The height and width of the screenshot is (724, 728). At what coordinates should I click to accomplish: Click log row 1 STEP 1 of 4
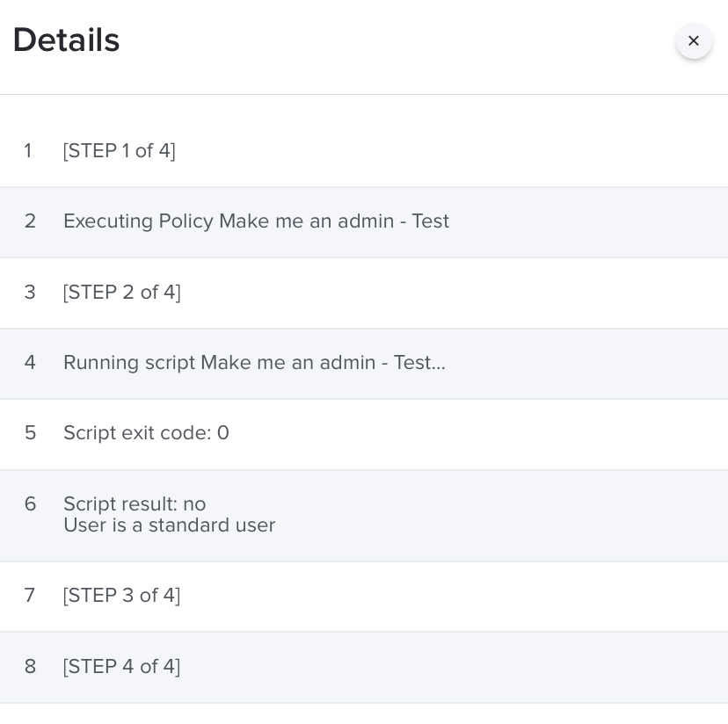click(x=364, y=151)
